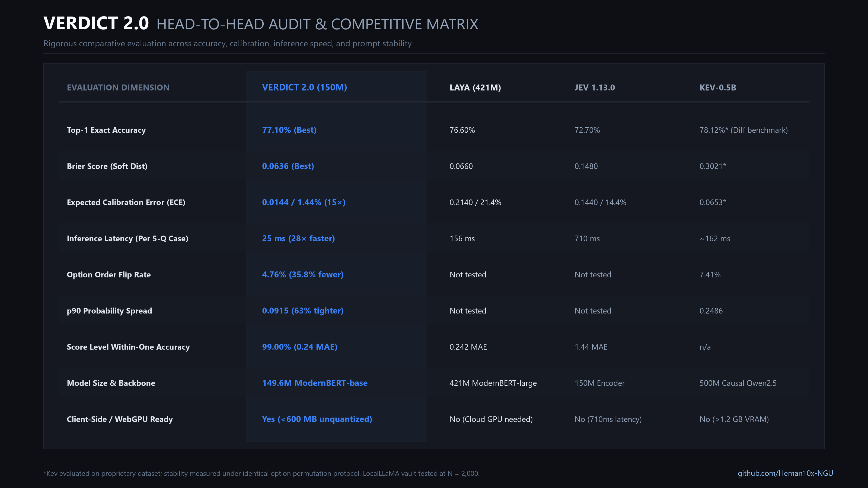868x488 pixels.
Task: Click LAYA's 0.242 MAE cell
Action: [468, 347]
